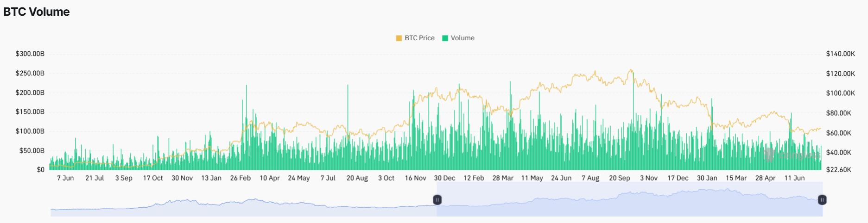Click the $40.00K price axis label

click(x=839, y=152)
